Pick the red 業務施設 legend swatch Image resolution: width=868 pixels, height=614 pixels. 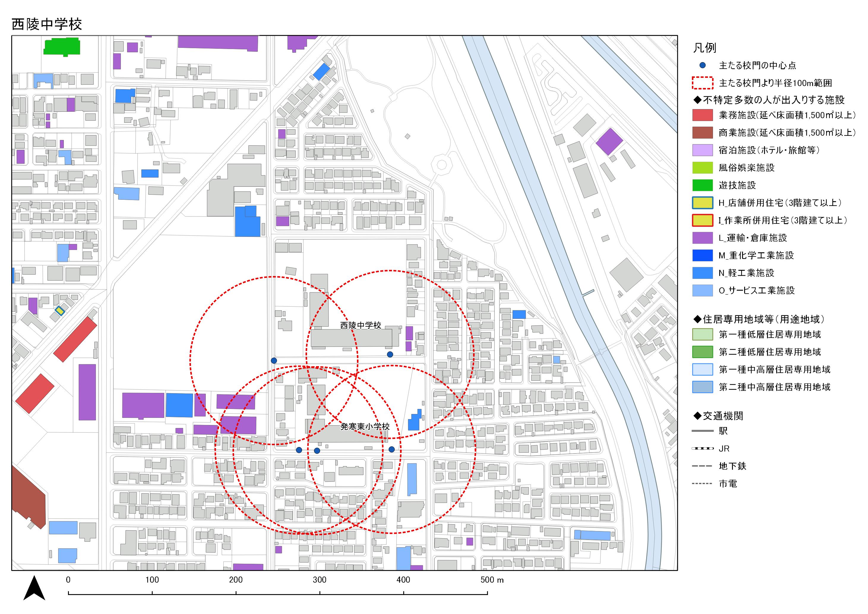click(702, 115)
